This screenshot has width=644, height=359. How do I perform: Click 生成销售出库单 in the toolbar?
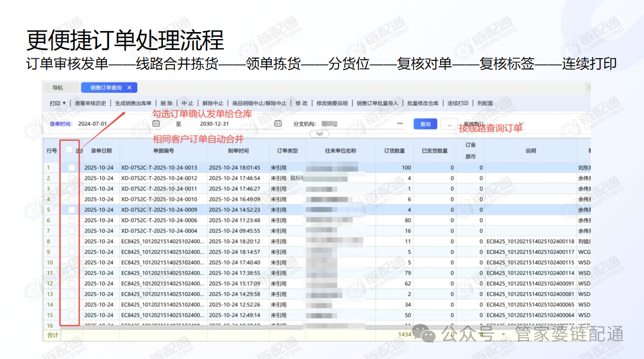point(132,103)
